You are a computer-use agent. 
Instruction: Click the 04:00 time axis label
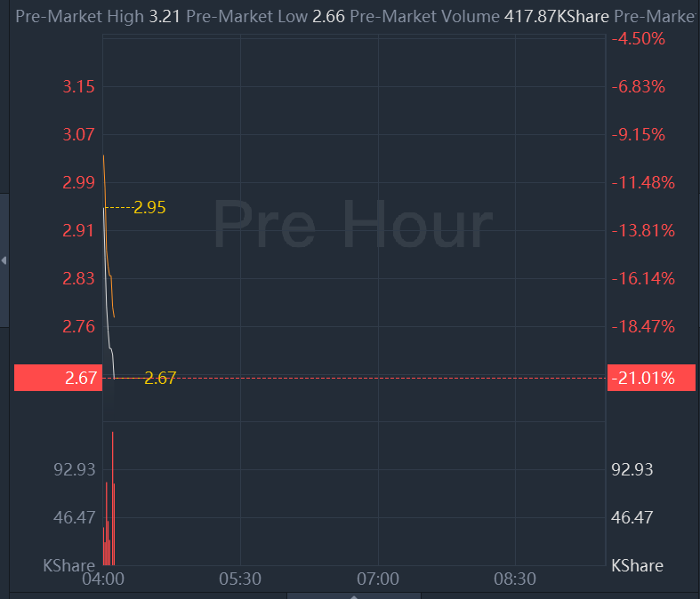tap(102, 579)
